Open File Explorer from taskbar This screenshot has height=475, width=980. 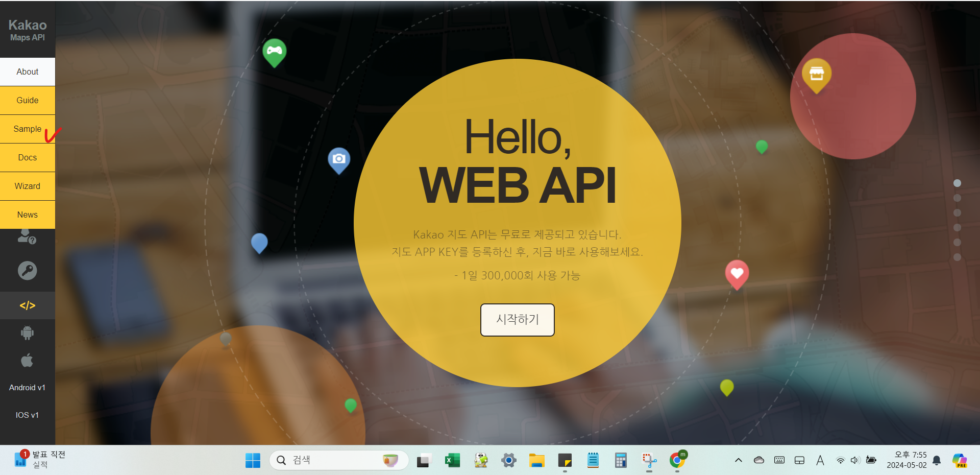[x=536, y=461]
